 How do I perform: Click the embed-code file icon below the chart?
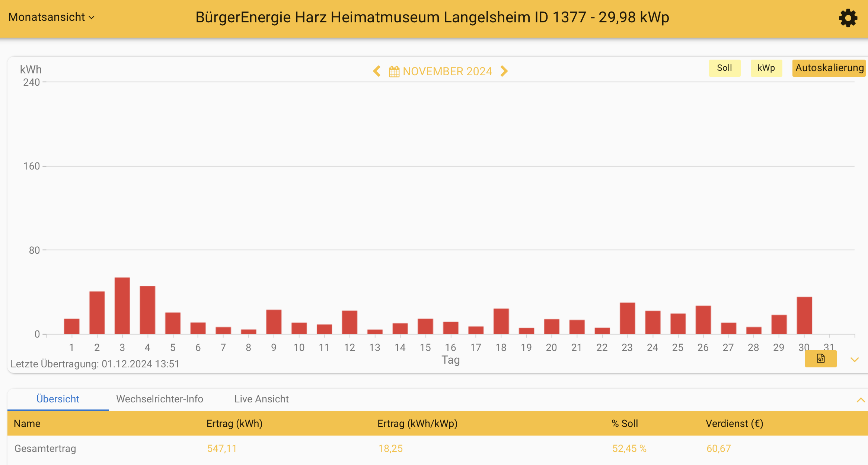pos(821,359)
